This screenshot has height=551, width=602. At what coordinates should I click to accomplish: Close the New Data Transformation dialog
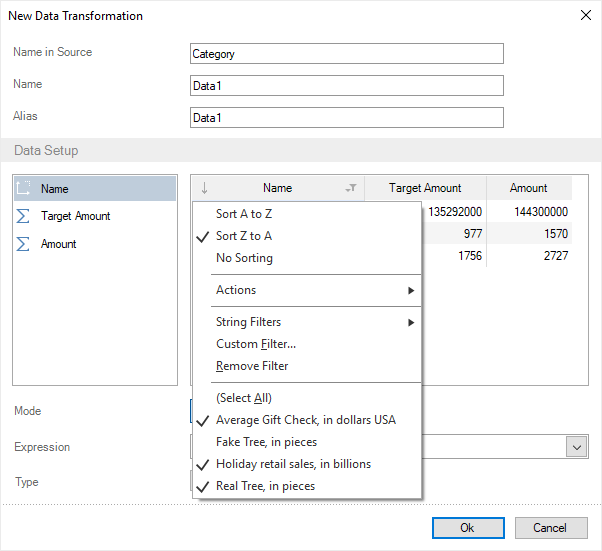585,16
